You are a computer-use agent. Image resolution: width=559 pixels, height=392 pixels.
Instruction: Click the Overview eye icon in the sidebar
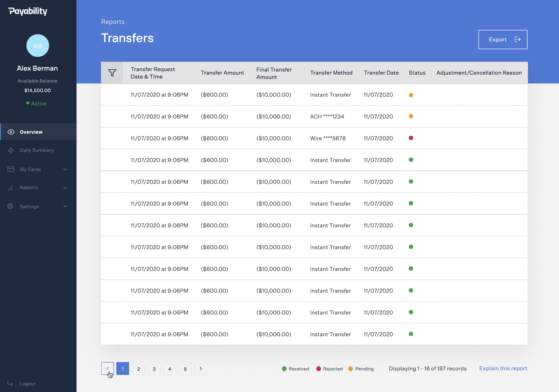coord(11,132)
